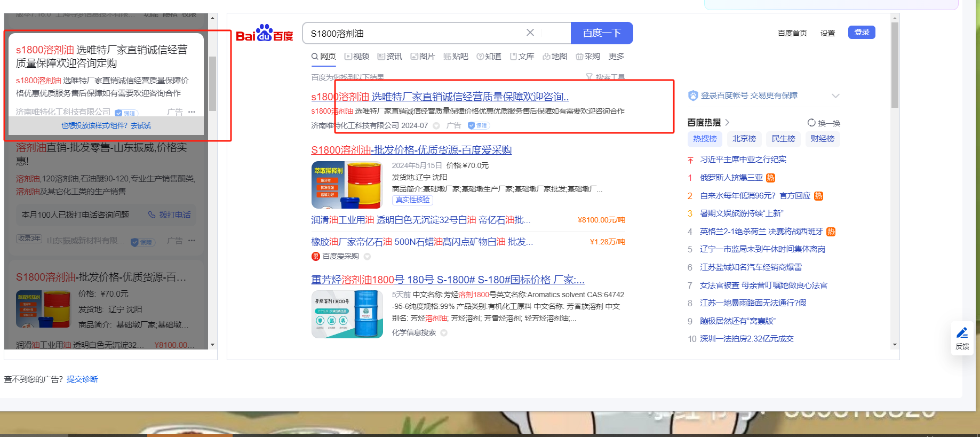
Task: Select the 热搜榜 hot list tab
Action: tap(705, 139)
